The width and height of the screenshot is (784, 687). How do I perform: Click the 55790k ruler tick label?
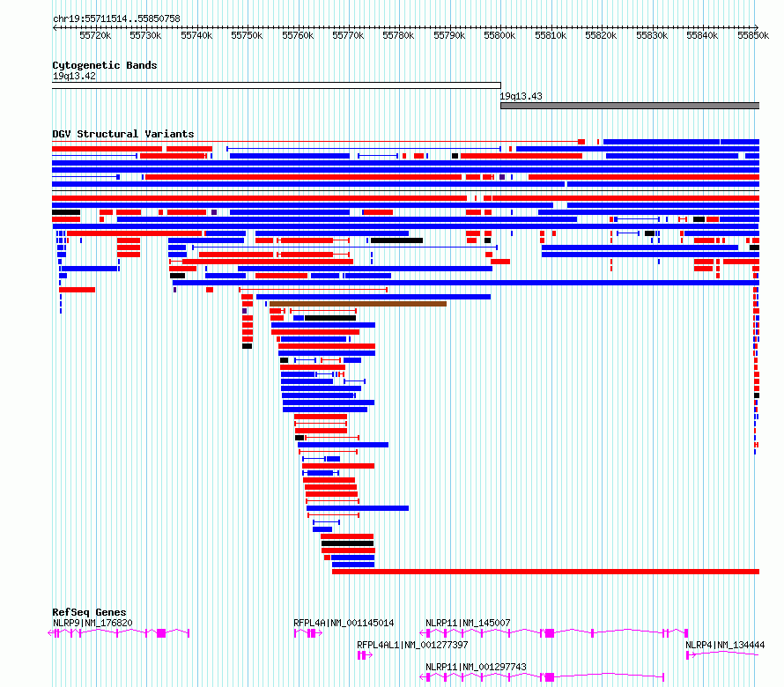[x=449, y=35]
